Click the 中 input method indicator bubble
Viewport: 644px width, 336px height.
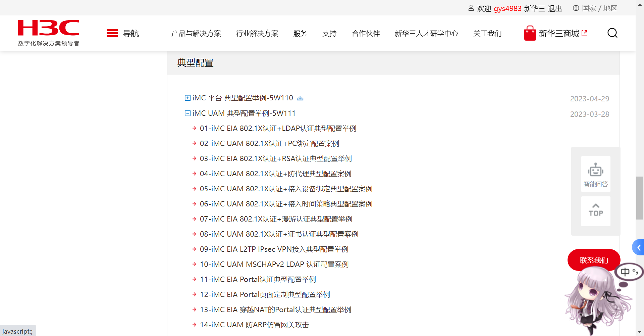coord(629,272)
